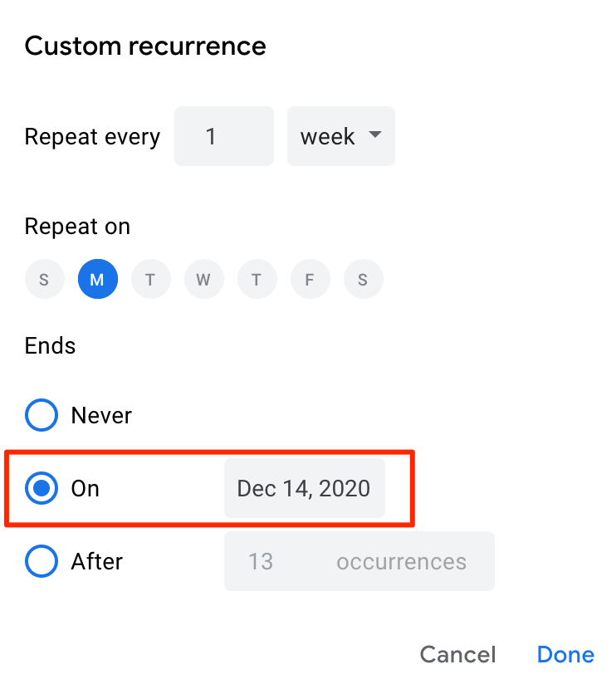
Task: Open the week frequency dropdown
Action: (x=340, y=136)
